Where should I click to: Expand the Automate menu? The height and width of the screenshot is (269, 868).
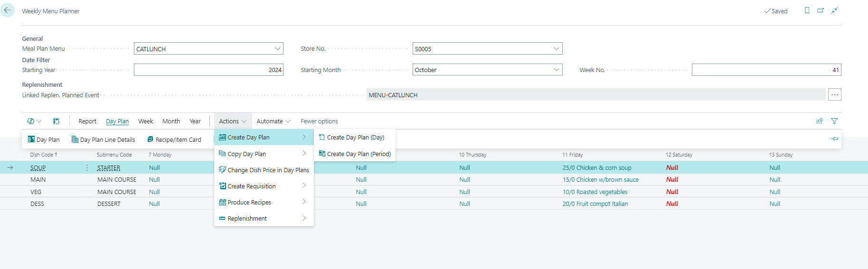click(273, 121)
